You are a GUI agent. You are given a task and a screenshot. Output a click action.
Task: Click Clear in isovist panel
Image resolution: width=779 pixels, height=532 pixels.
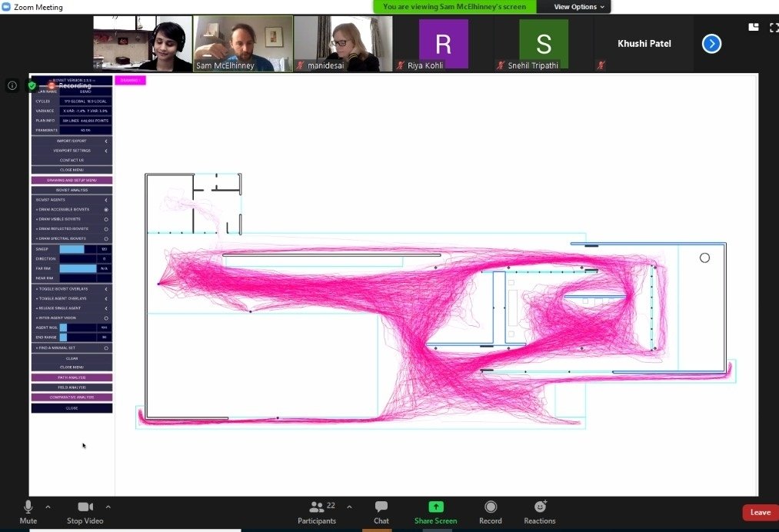click(72, 358)
